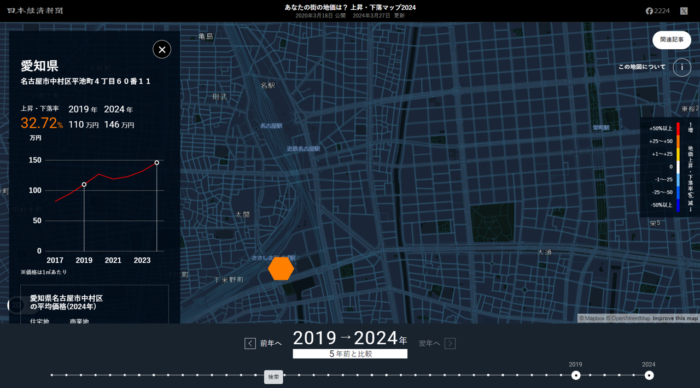Screen dimensions: 700x388
Task: Advance to next year with the right arrow
Action: pos(450,343)
